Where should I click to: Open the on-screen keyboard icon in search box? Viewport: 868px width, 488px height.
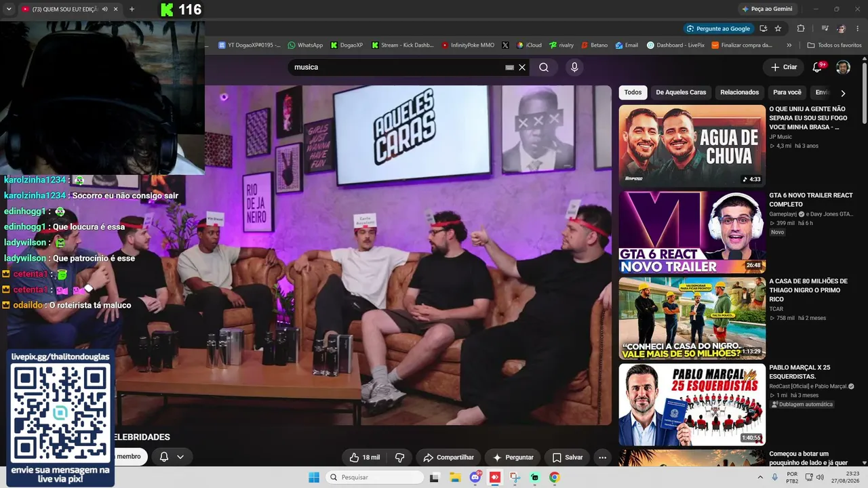(x=510, y=67)
